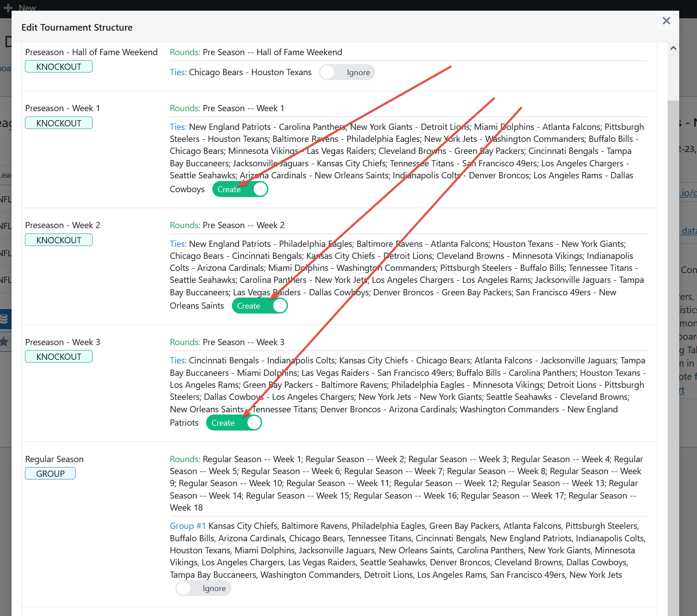The image size is (697, 616).
Task: Click 'Rounds: Pre Season -- Week 3' text
Action: (x=227, y=342)
